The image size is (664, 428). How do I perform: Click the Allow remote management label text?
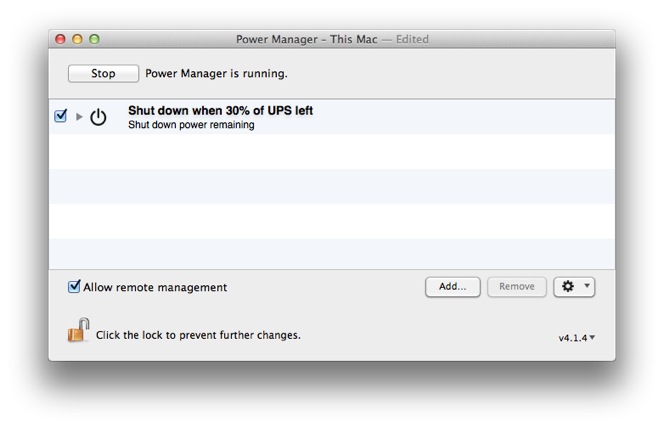pyautogui.click(x=155, y=287)
